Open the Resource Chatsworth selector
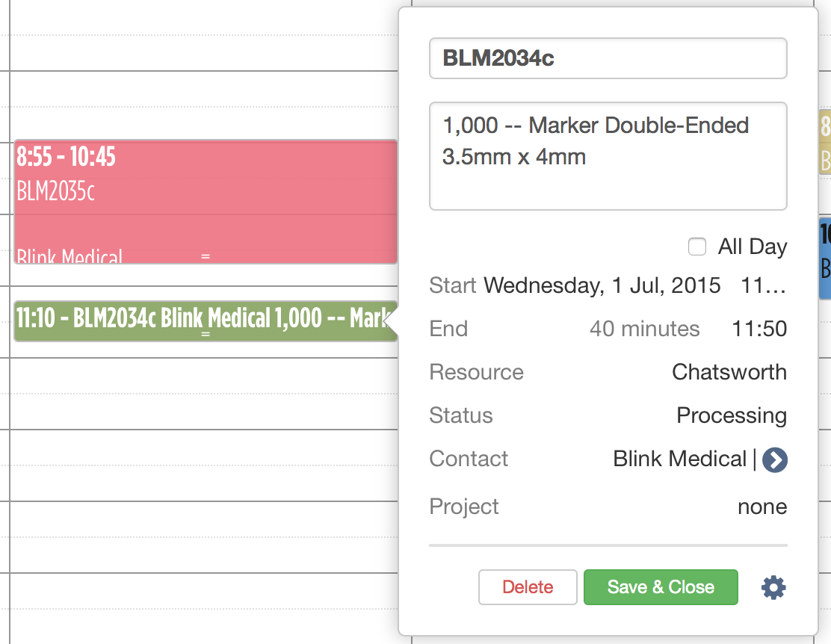831x644 pixels. click(x=729, y=372)
